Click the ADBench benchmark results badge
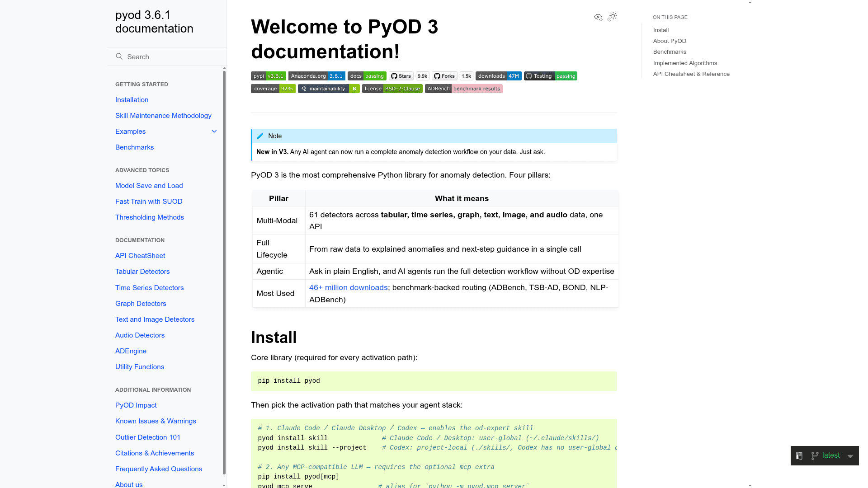 coord(464,89)
